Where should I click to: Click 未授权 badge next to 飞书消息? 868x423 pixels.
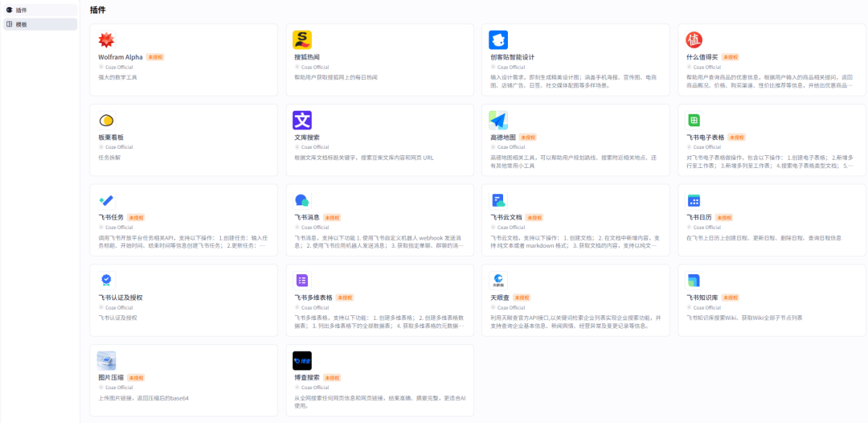332,218
